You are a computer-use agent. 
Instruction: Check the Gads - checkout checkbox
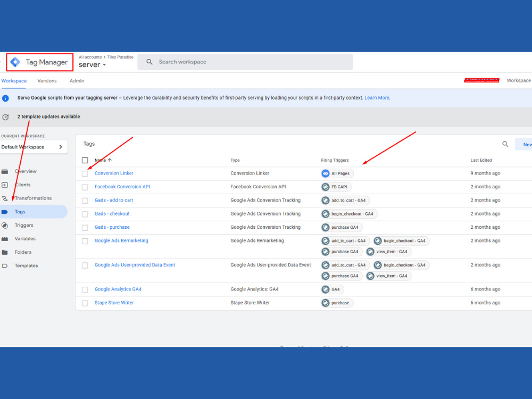(85, 214)
